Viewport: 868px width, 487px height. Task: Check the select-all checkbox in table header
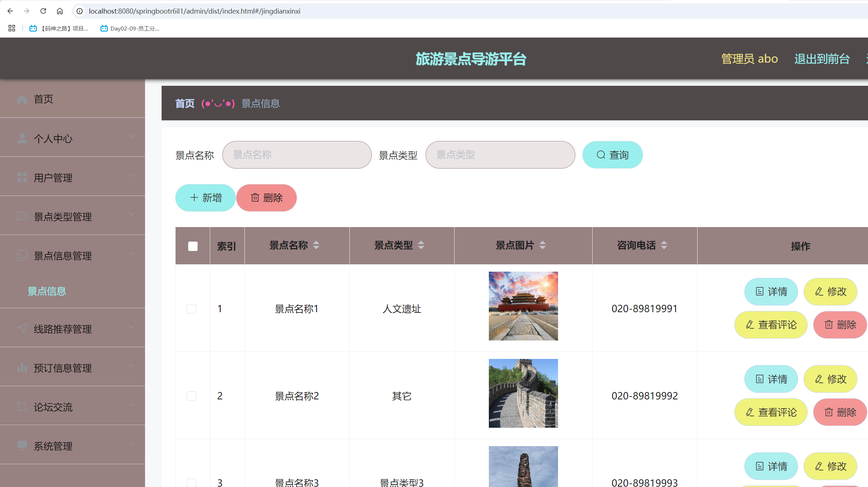(192, 246)
